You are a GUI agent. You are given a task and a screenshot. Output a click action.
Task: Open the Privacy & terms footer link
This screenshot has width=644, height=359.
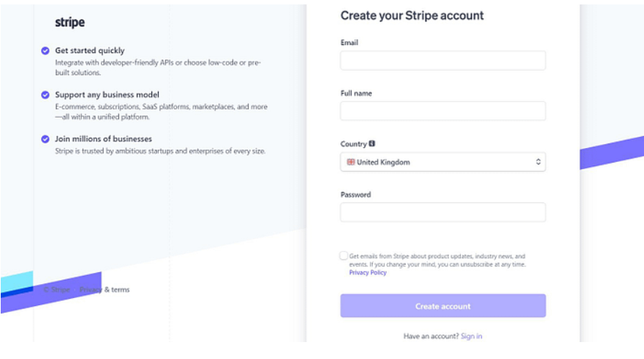pos(104,290)
